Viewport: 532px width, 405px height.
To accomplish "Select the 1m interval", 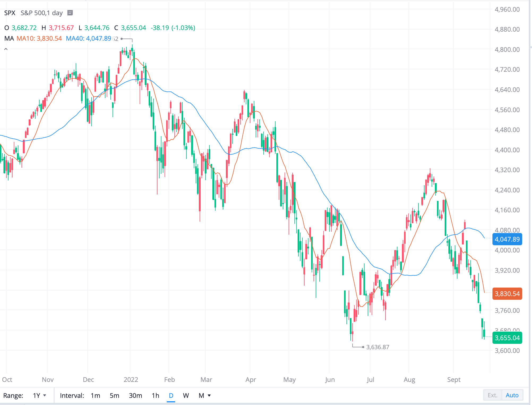I will pyautogui.click(x=95, y=395).
